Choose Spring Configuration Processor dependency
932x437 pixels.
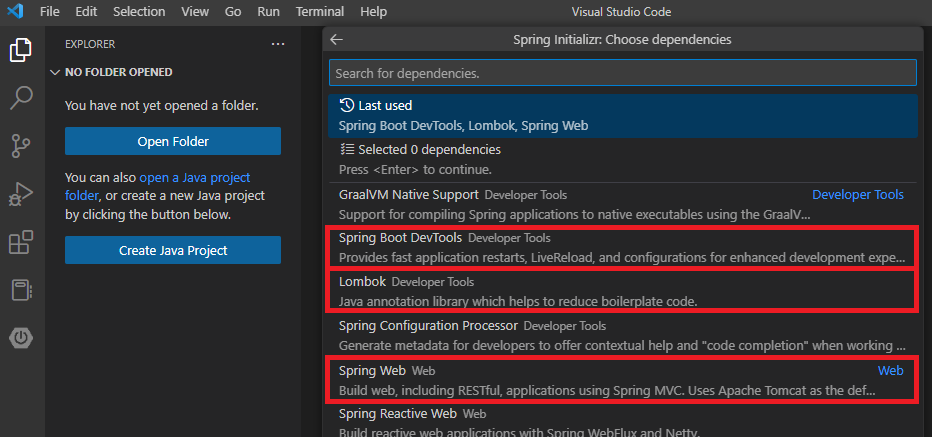(x=622, y=335)
